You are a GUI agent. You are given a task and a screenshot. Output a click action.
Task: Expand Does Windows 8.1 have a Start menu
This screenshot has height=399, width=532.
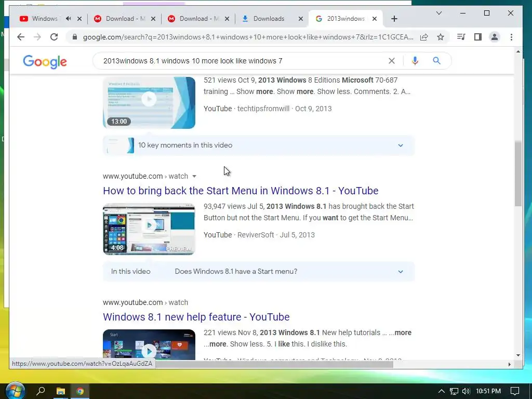click(x=259, y=271)
